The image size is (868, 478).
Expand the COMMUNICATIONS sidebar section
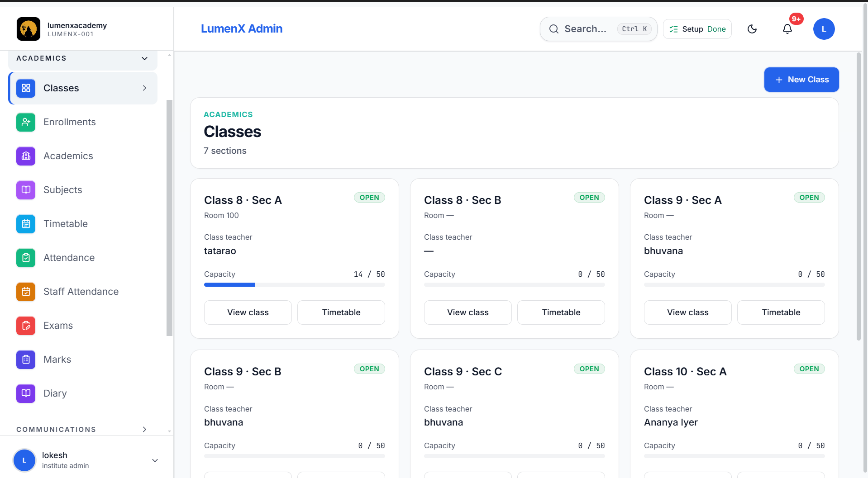point(83,429)
